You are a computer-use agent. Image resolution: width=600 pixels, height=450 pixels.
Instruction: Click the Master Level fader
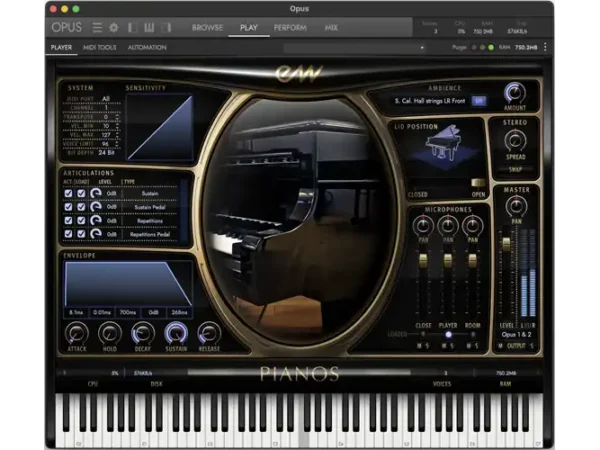[x=506, y=244]
